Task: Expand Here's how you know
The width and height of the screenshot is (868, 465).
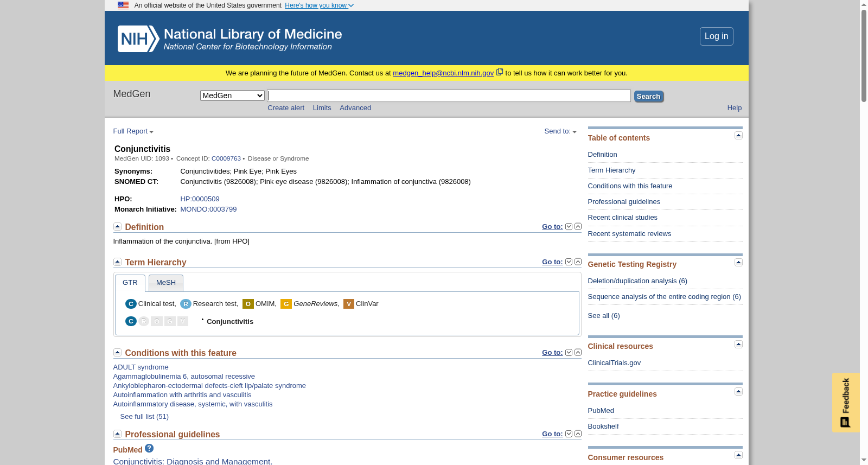Action: pos(319,5)
